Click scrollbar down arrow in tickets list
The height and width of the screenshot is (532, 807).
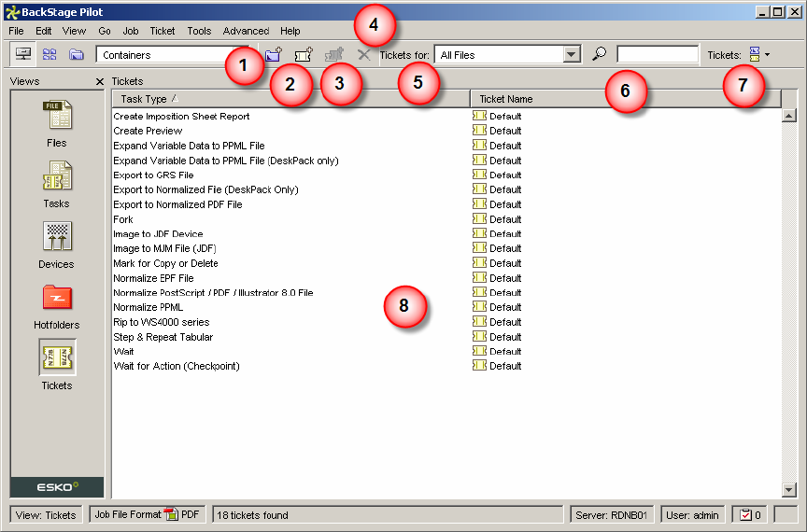(789, 490)
